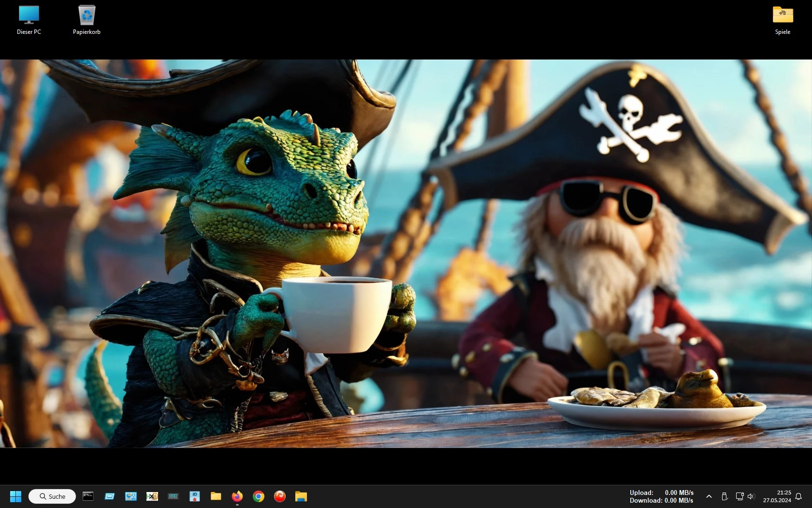Open the red swirl app icon
Image resolution: width=812 pixels, height=508 pixels.
click(x=280, y=496)
